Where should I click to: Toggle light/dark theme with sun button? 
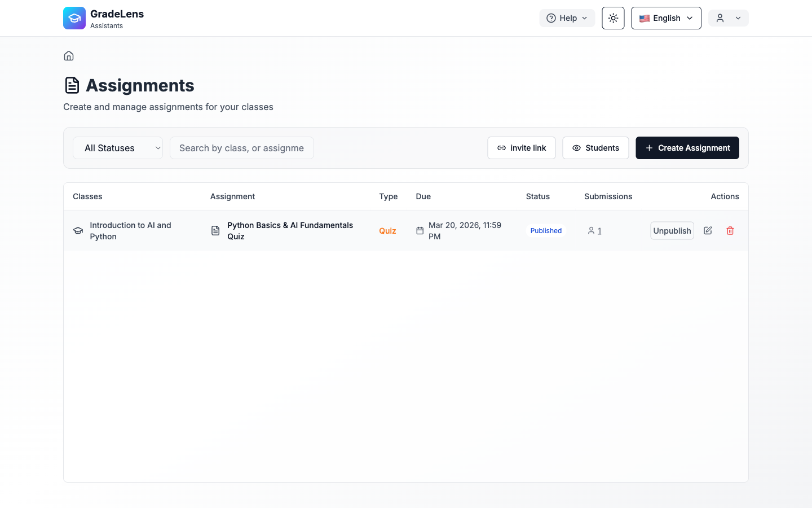pos(613,18)
